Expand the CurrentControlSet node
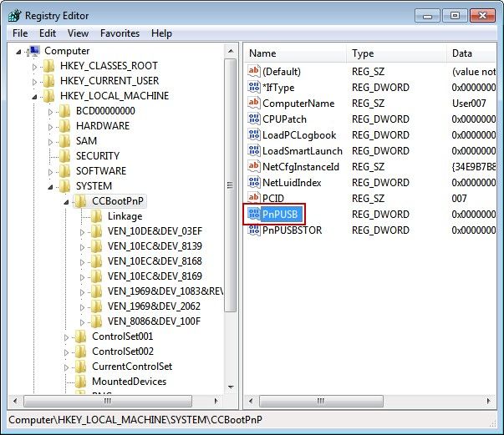This screenshot has width=504, height=435. click(x=66, y=367)
